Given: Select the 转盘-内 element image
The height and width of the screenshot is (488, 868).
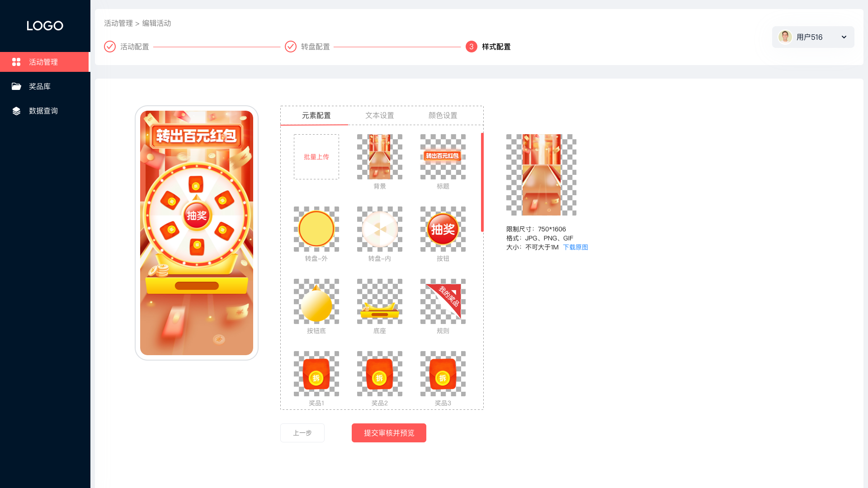Looking at the screenshot, I should coord(380,229).
